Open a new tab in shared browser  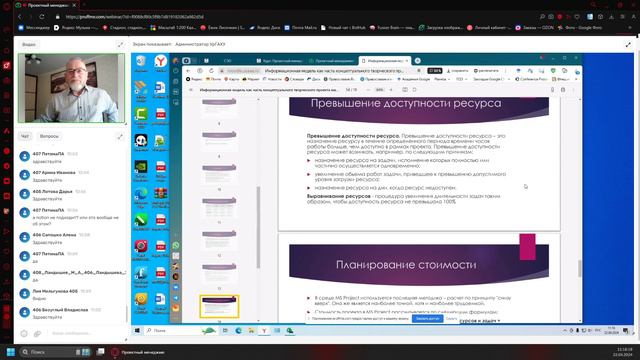pos(418,61)
